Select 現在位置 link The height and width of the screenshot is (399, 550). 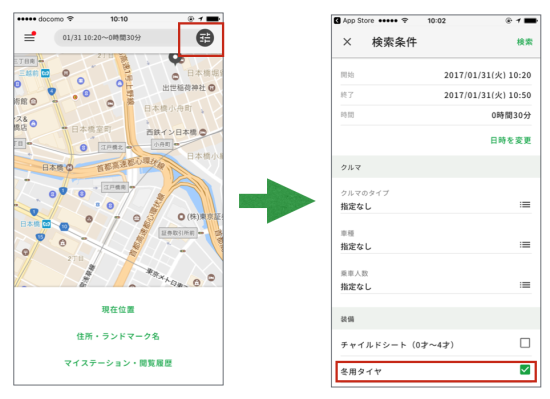click(x=118, y=310)
